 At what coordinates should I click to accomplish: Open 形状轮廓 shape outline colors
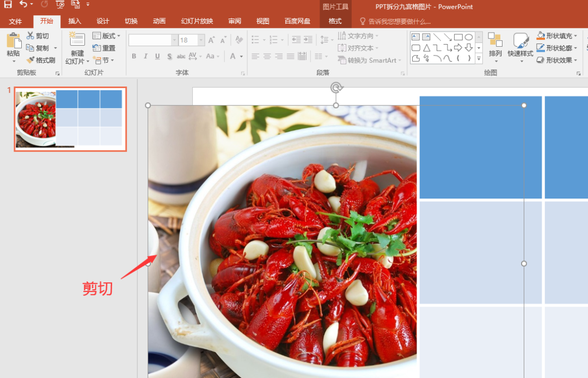tap(557, 48)
